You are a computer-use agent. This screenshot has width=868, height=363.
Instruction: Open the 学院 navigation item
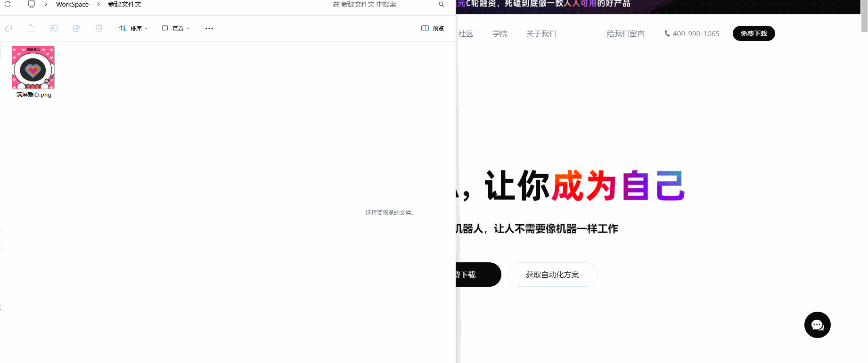point(500,34)
